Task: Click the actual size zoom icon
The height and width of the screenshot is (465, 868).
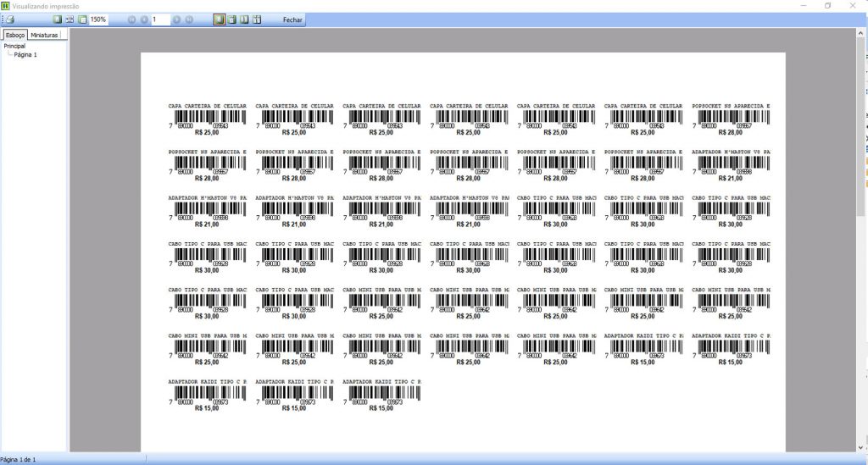Action: [82, 19]
